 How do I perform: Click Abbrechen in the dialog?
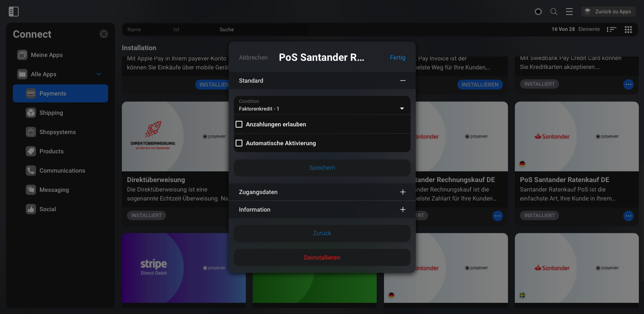point(253,57)
